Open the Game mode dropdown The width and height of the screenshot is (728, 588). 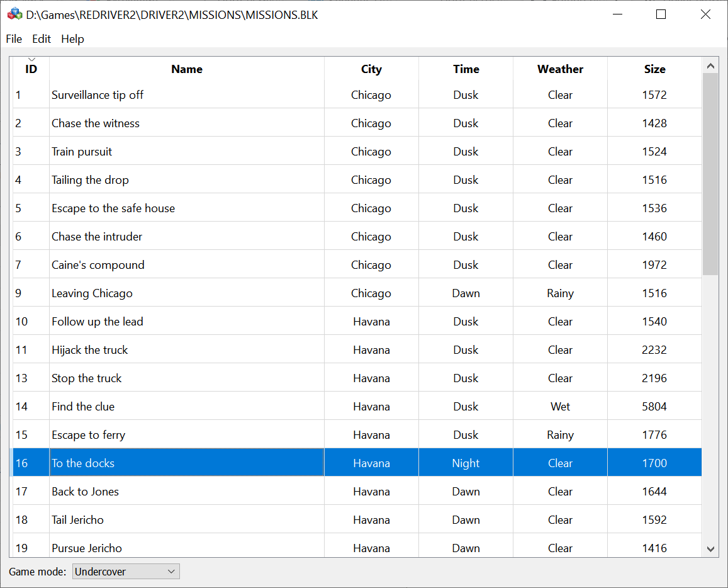pos(171,571)
